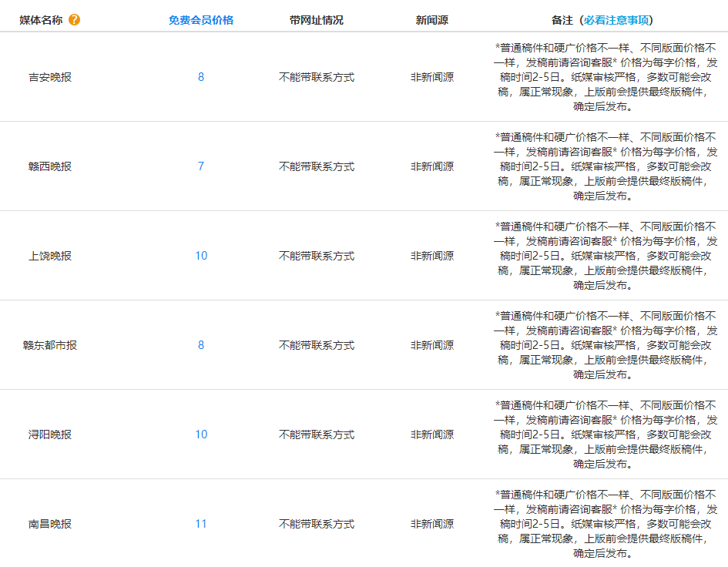728x567 pixels.
Task: Select price 7 for 赣西晚报
Action: tap(201, 166)
